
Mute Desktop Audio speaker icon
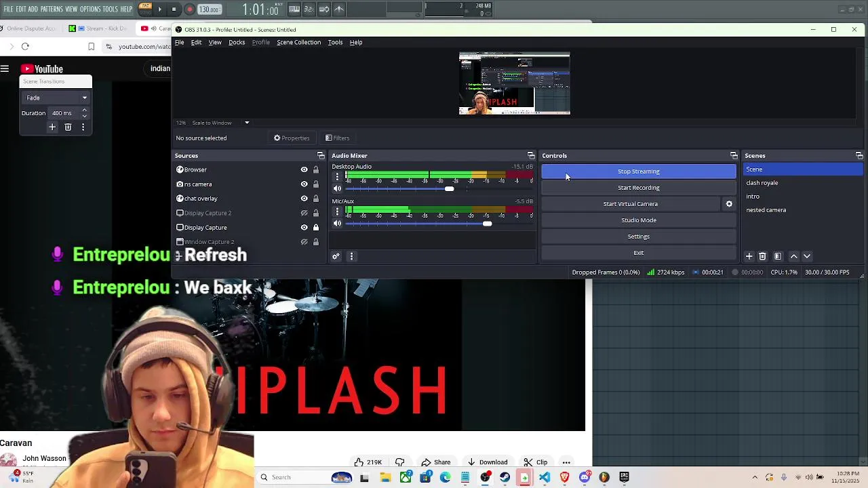[337, 189]
